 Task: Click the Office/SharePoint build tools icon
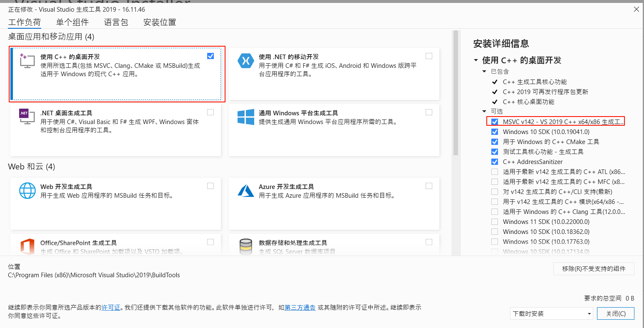(x=27, y=246)
